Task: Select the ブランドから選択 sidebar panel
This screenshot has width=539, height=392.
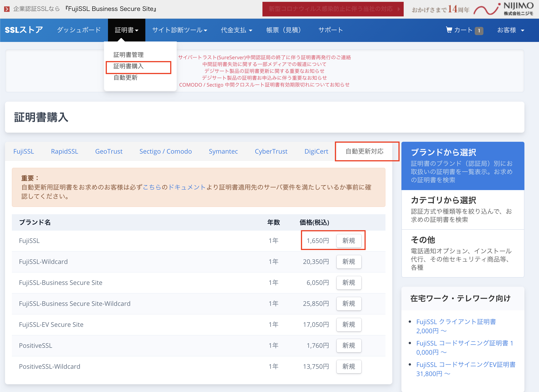Action: coord(463,166)
